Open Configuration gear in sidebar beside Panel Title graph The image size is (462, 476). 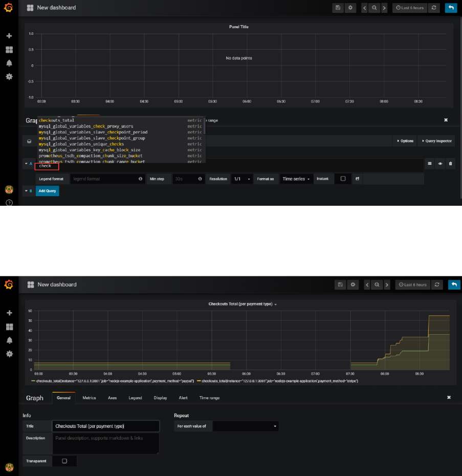click(9, 76)
